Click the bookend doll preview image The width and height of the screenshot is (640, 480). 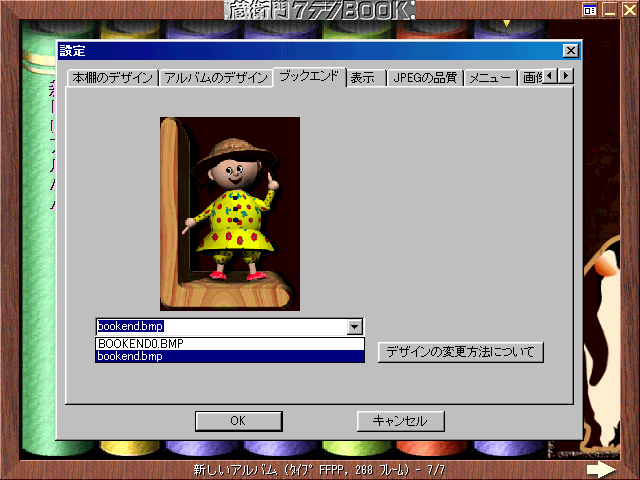pyautogui.click(x=230, y=214)
